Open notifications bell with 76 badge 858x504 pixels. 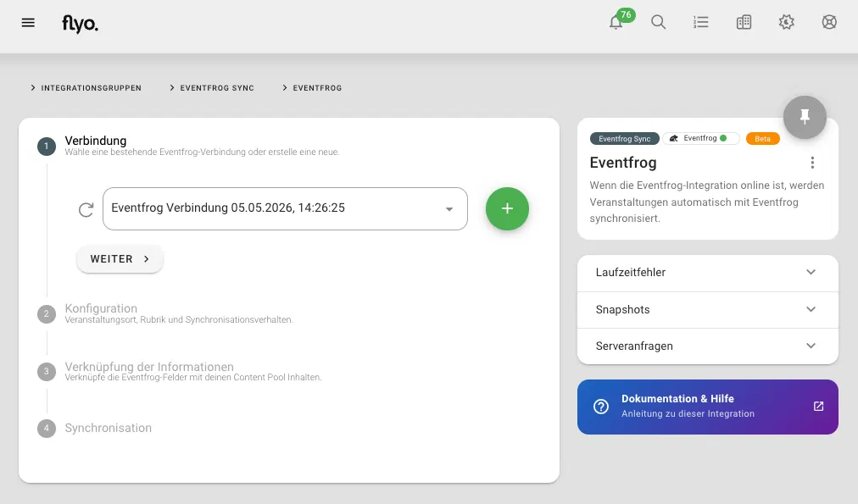[x=616, y=22]
